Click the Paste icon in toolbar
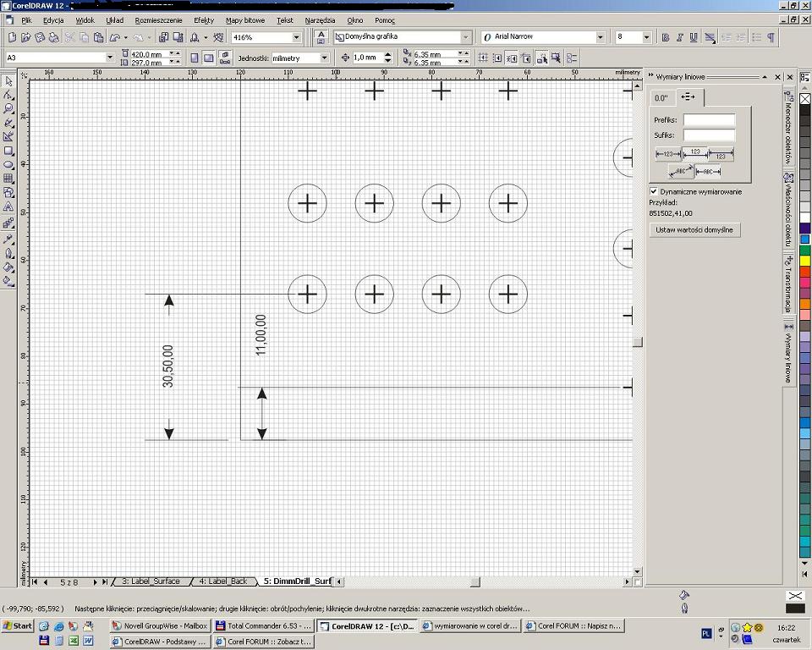Viewport: 812px width, 650px height. point(99,37)
